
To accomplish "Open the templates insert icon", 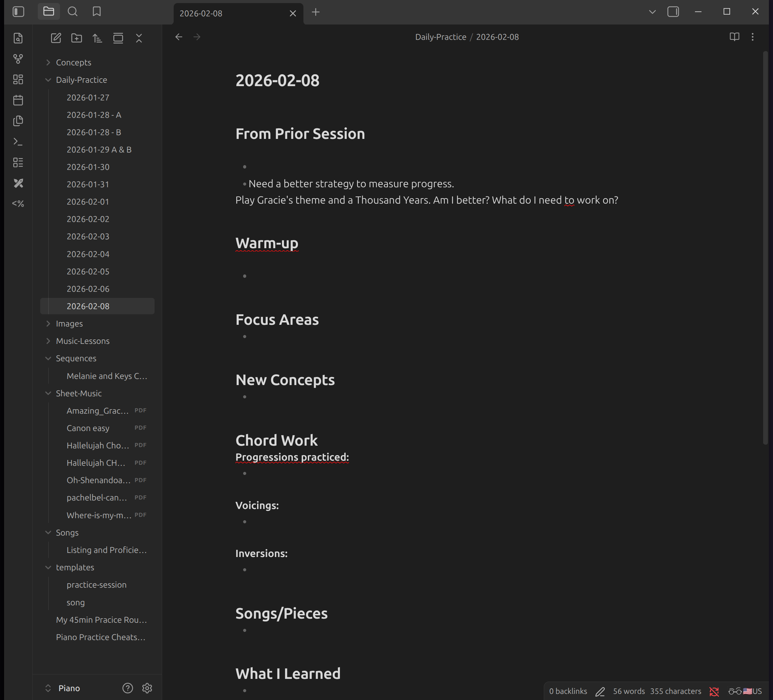I will point(18,121).
